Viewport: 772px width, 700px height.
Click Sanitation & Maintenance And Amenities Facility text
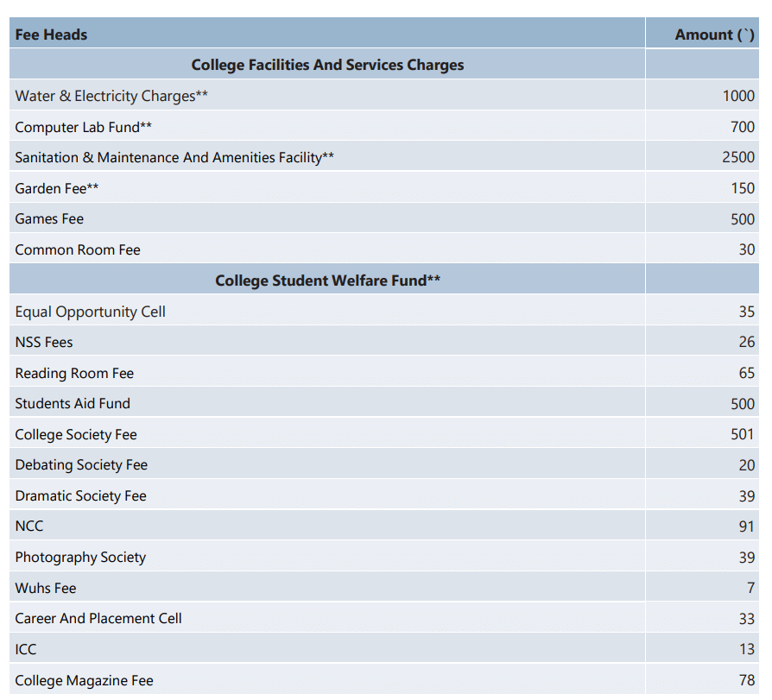[x=174, y=157]
